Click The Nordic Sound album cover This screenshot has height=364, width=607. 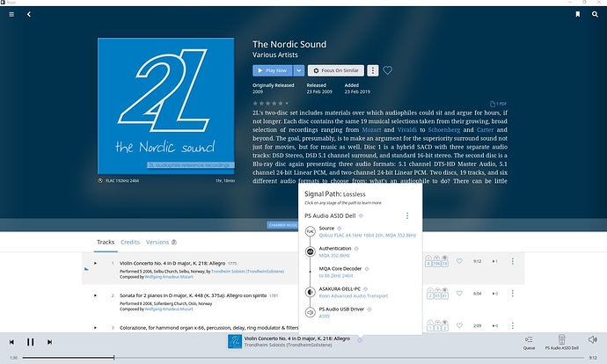pos(165,106)
